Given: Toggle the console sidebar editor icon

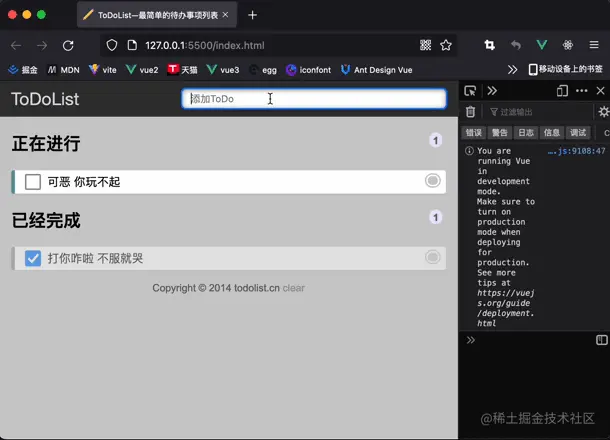Looking at the screenshot, I should pos(601,340).
